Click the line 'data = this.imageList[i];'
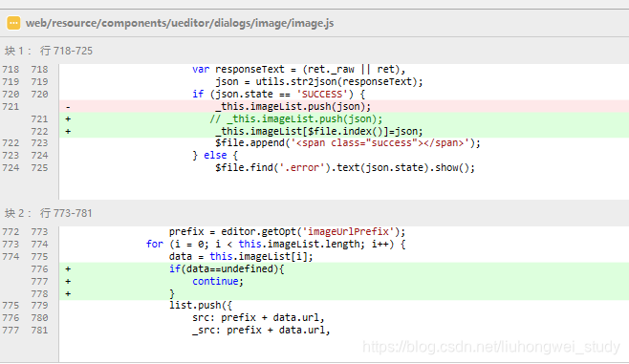Viewport: 629px width, 364px height. tap(241, 257)
